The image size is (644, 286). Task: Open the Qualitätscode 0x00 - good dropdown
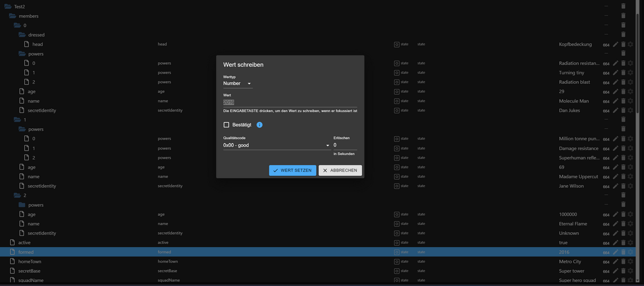pyautogui.click(x=276, y=145)
